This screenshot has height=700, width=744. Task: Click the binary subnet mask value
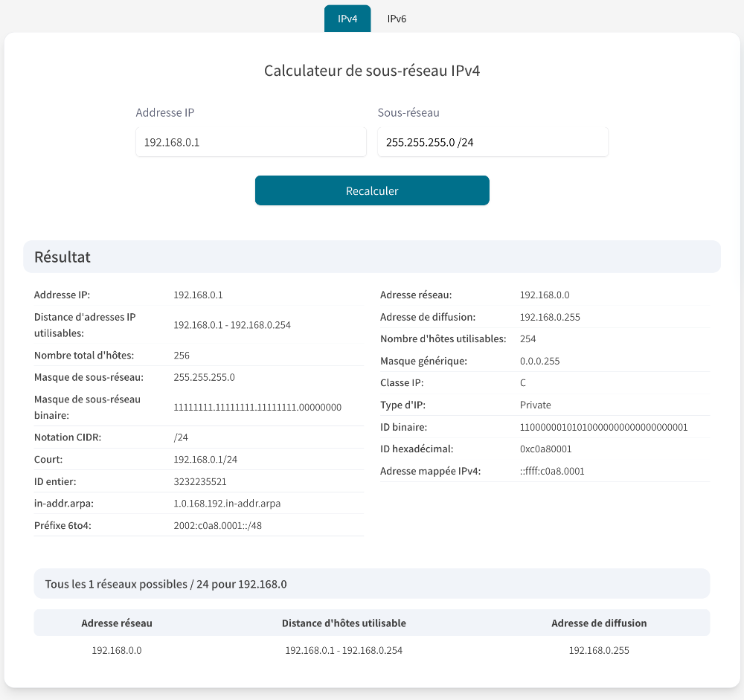tap(257, 407)
